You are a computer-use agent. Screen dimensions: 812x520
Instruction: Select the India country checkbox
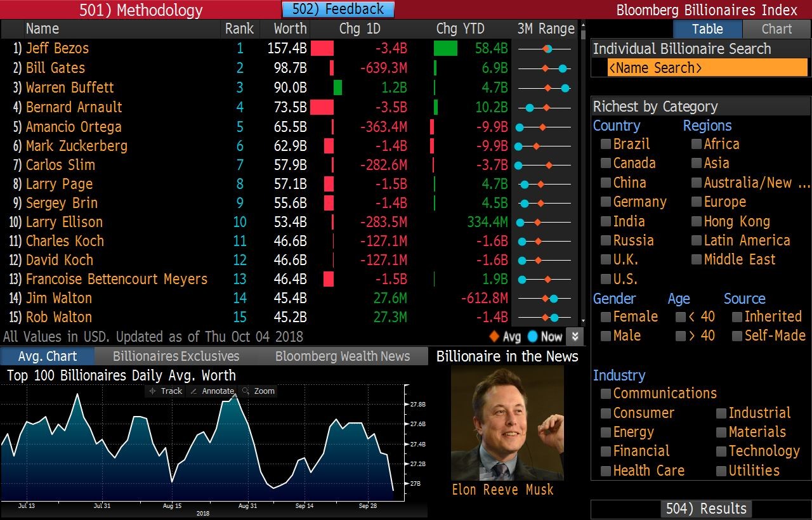[x=606, y=222]
